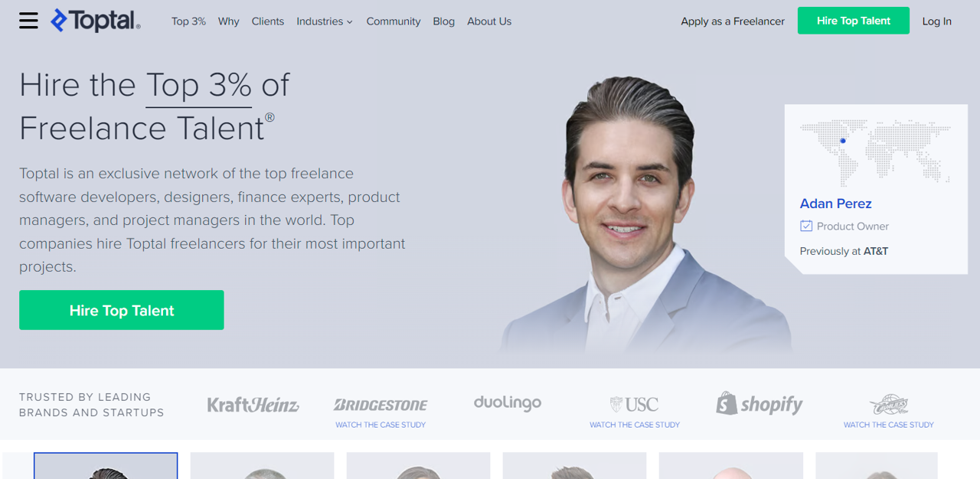Watch the USC case study
980x479 pixels.
tap(635, 425)
